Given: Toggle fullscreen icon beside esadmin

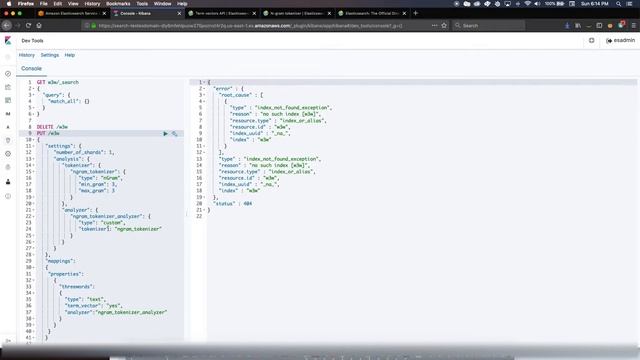Looking at the screenshot, I should 591,40.
